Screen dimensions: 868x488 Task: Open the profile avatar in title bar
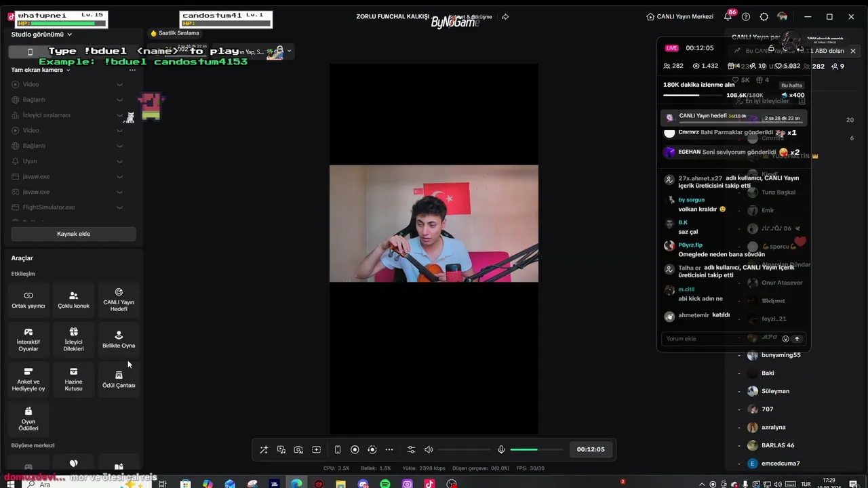coord(783,16)
